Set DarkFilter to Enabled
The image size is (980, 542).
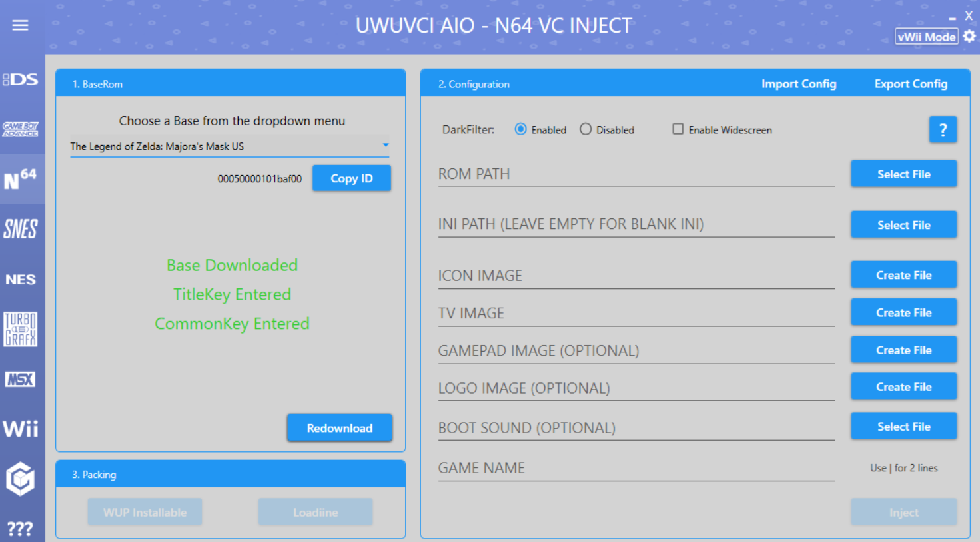pyautogui.click(x=521, y=129)
